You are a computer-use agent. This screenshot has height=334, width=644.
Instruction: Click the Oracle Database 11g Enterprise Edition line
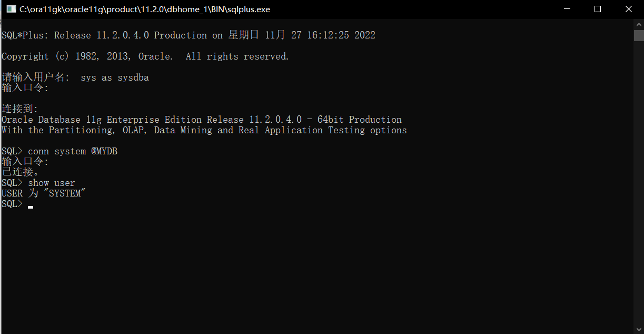click(x=202, y=120)
